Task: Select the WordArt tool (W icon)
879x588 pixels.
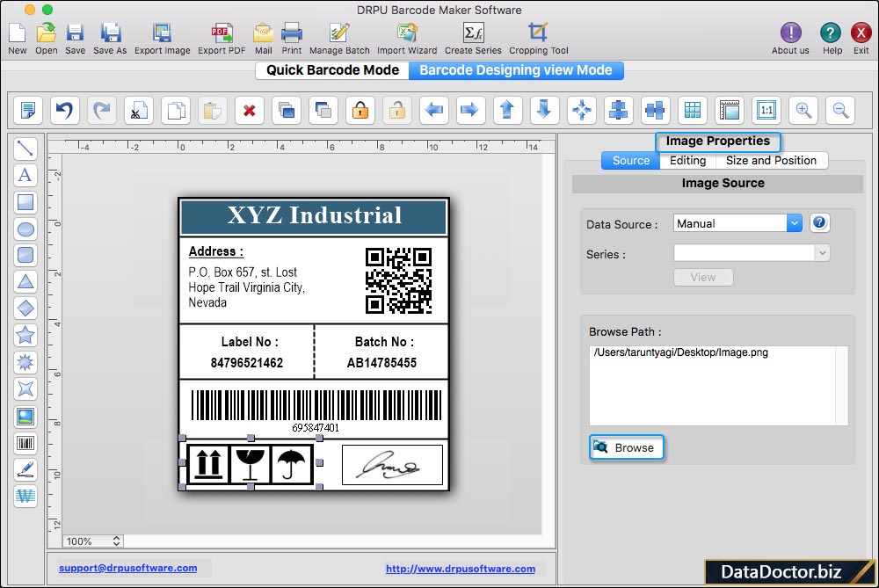Action: 25,496
